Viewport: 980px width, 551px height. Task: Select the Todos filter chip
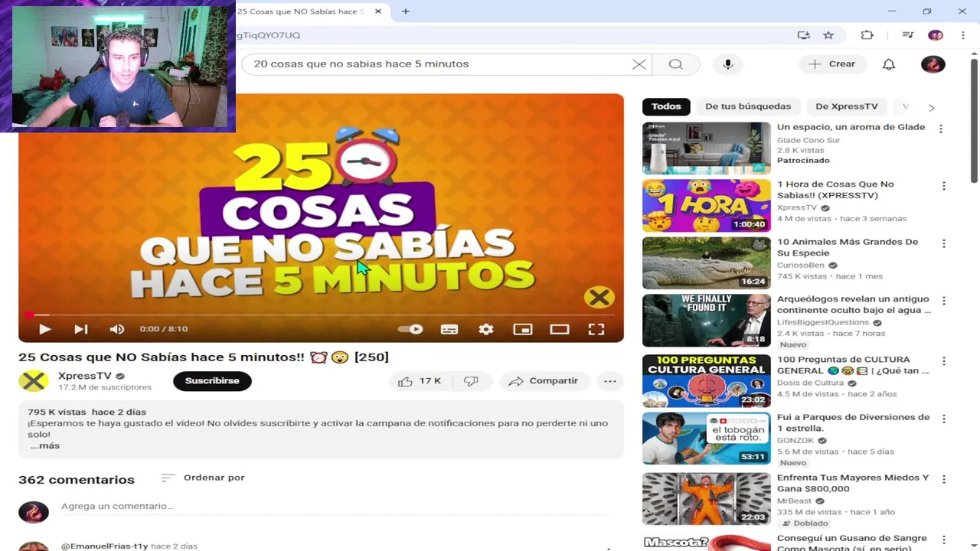click(x=666, y=106)
